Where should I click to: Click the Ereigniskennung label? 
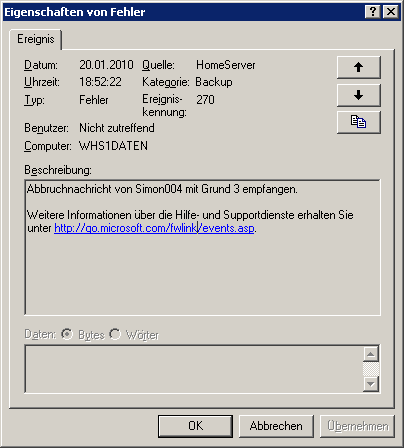click(x=164, y=106)
